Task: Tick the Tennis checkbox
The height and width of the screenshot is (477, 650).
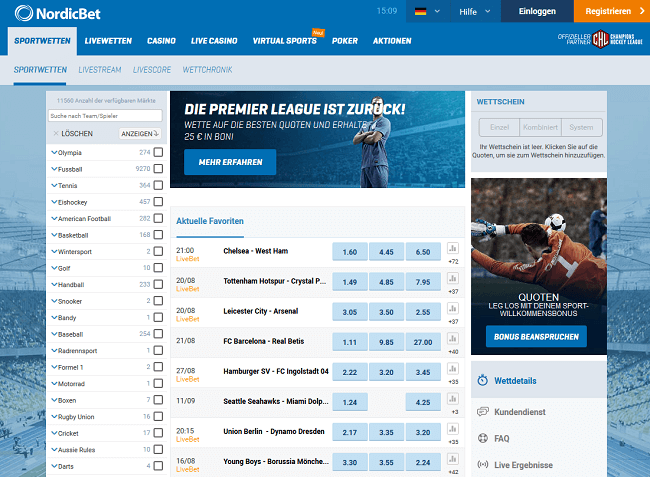Action: (x=158, y=185)
